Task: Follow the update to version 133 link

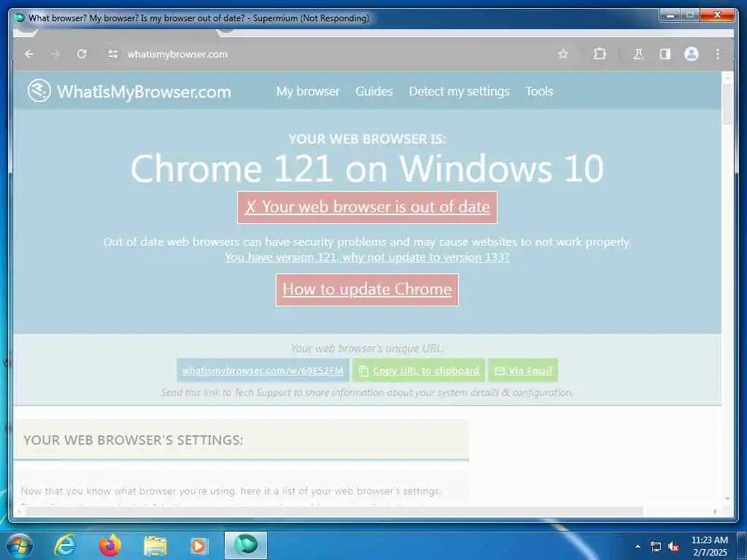Action: pos(368,257)
